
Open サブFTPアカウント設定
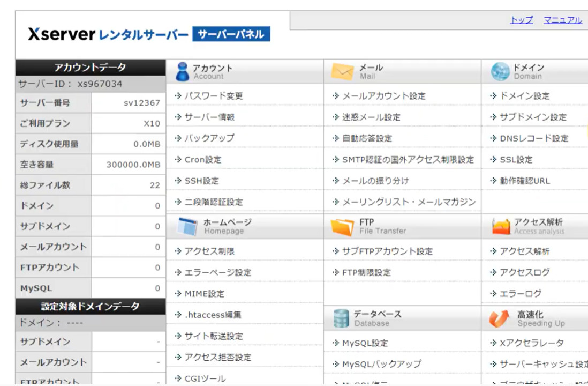pyautogui.click(x=387, y=251)
